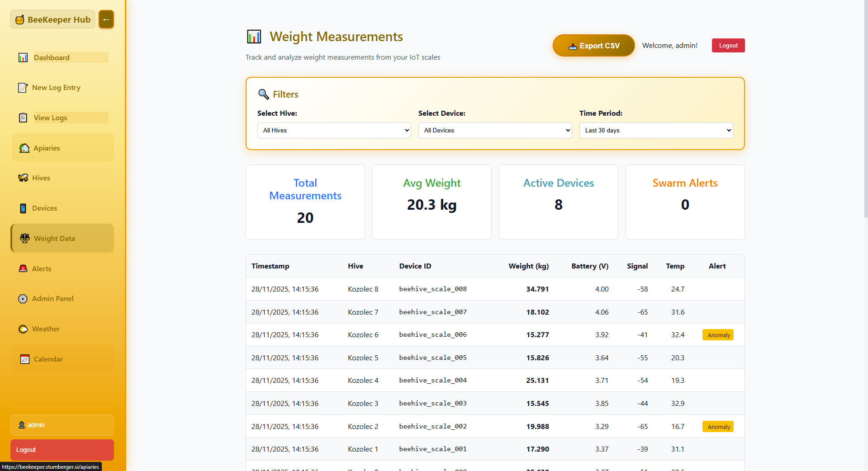Click the Weather sun icon
The width and height of the screenshot is (868, 471).
pyautogui.click(x=23, y=329)
